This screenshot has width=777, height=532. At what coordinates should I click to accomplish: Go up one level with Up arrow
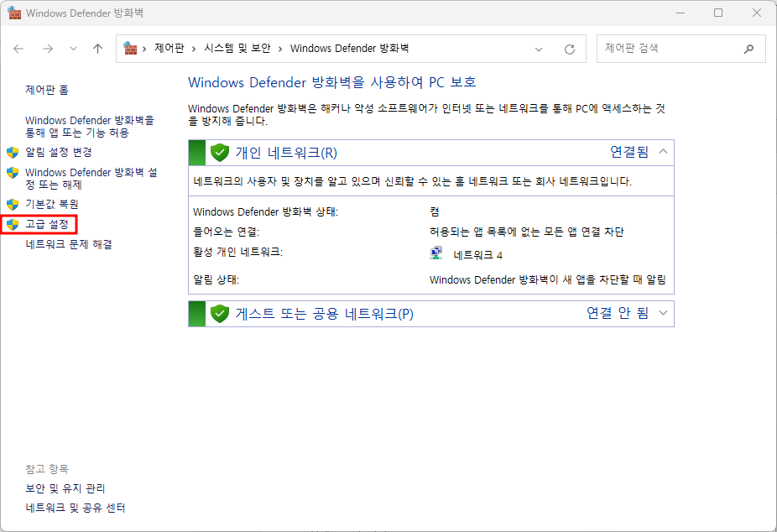tap(97, 49)
